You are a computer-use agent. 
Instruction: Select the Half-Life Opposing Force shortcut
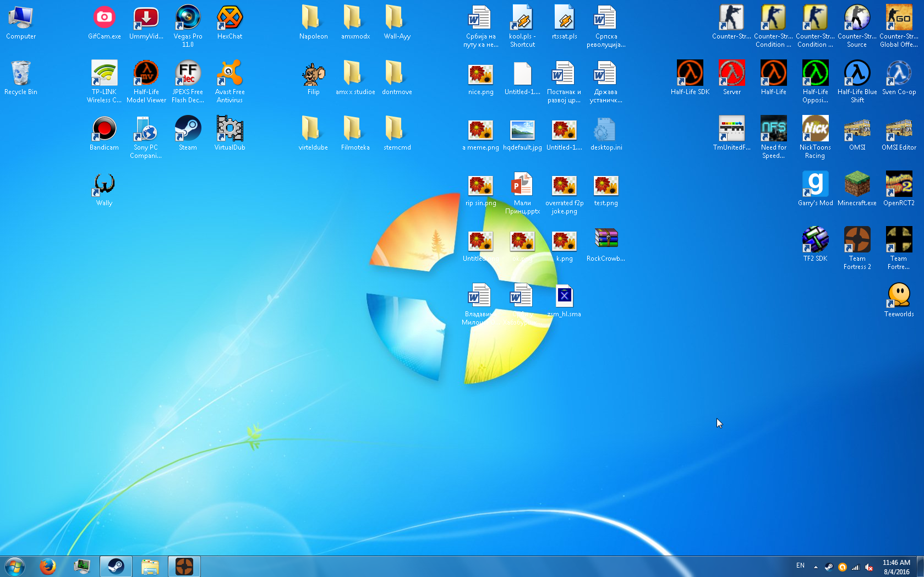[x=815, y=82]
